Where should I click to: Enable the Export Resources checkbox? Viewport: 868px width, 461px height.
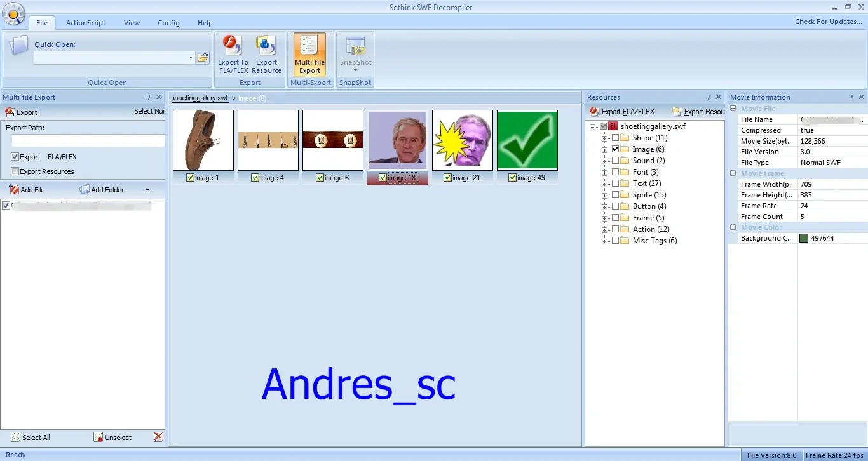15,171
